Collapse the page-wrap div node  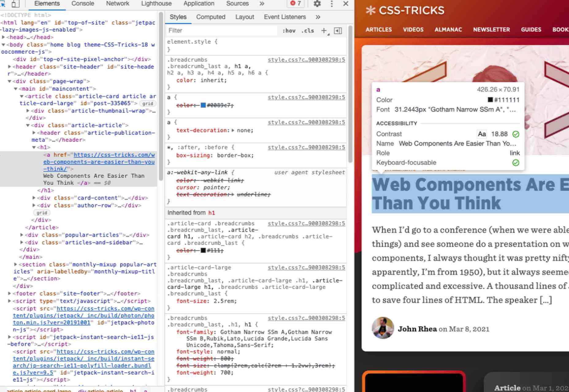click(x=10, y=81)
